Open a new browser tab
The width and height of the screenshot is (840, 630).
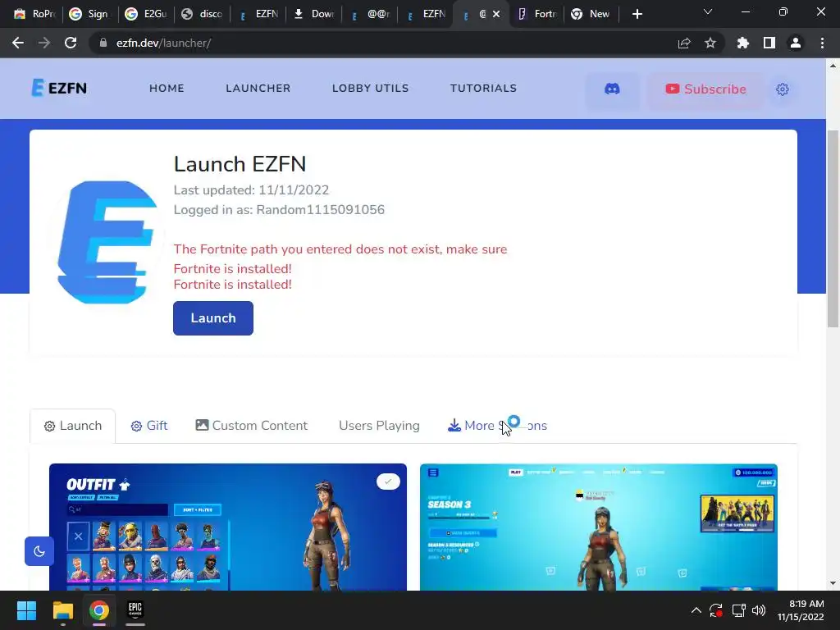tap(637, 15)
